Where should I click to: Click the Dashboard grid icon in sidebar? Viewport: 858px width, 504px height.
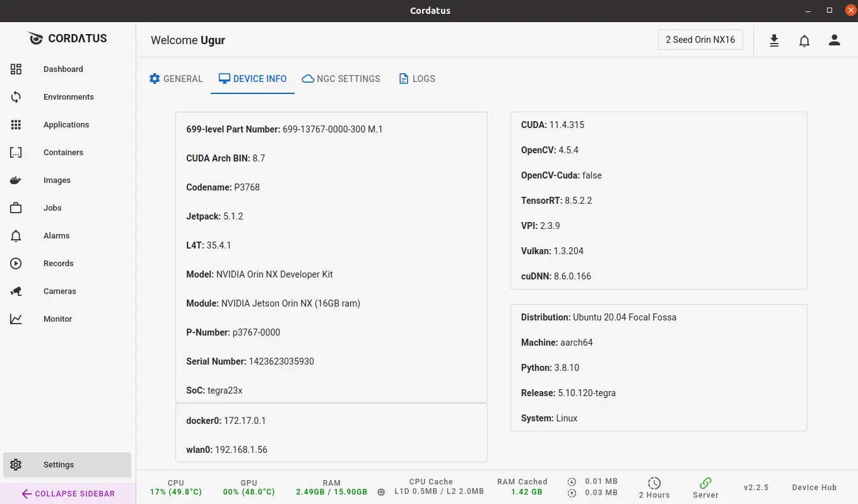(16, 69)
